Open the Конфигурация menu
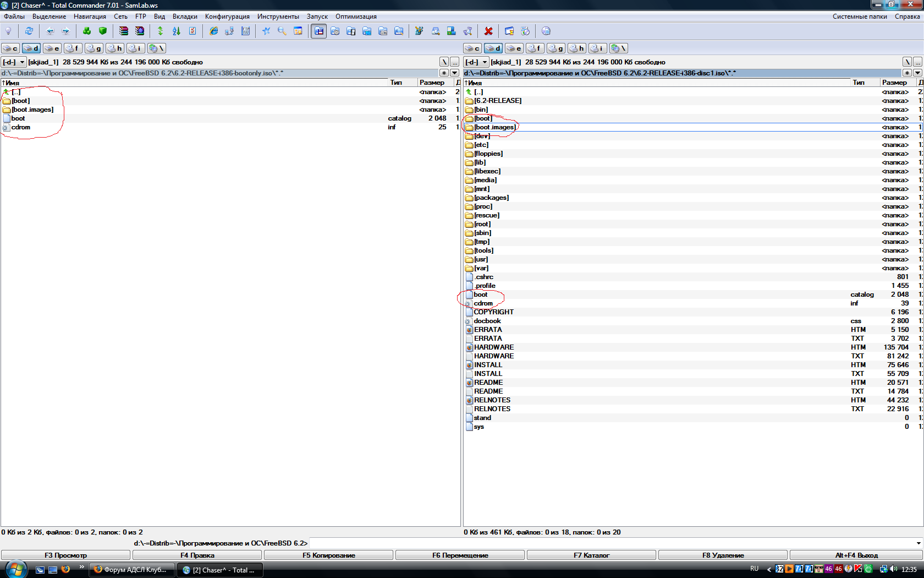Viewport: 924px width, 578px height. (x=227, y=17)
